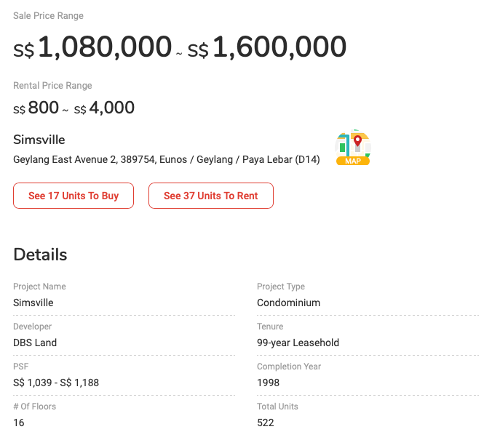Click the 16 floors value

tap(19, 423)
